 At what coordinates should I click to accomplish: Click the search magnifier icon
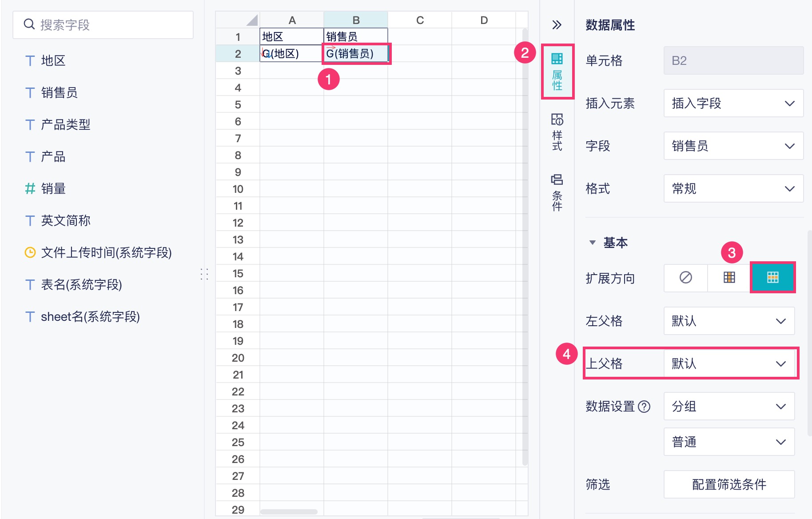point(29,24)
